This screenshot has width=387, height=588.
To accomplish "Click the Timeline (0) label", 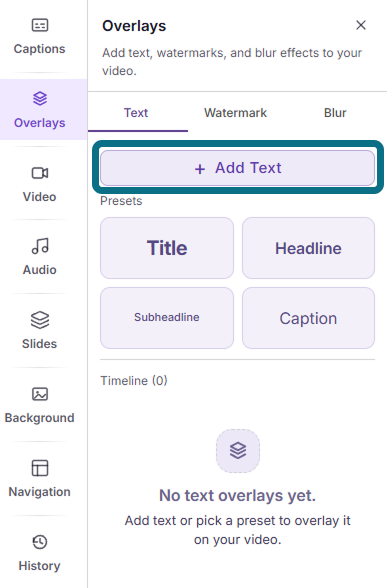I will click(x=134, y=381).
